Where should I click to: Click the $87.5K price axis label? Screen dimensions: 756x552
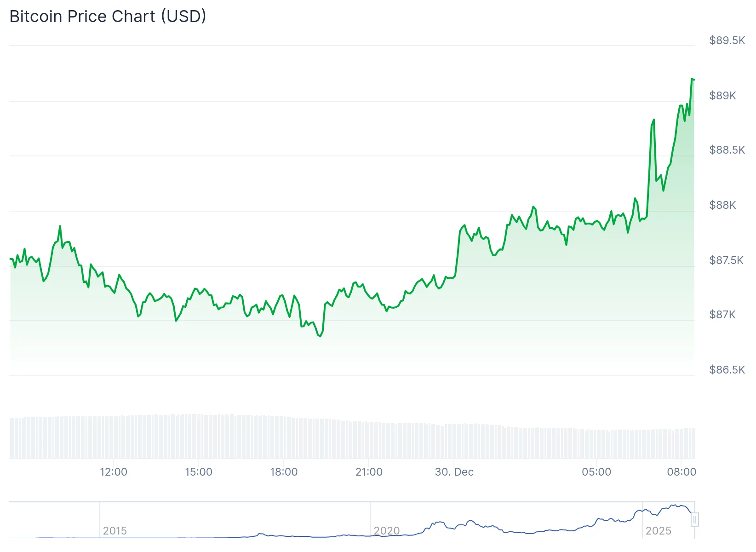pos(727,260)
